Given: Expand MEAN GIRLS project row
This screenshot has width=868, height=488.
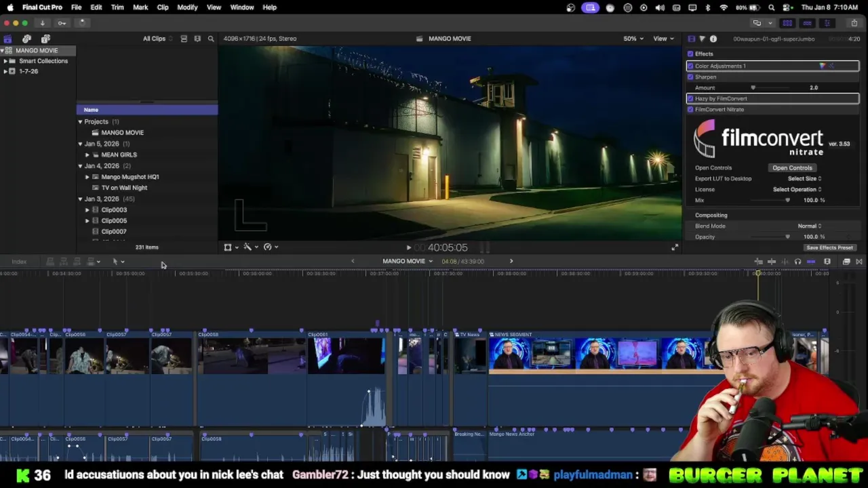Looking at the screenshot, I should click(87, 155).
